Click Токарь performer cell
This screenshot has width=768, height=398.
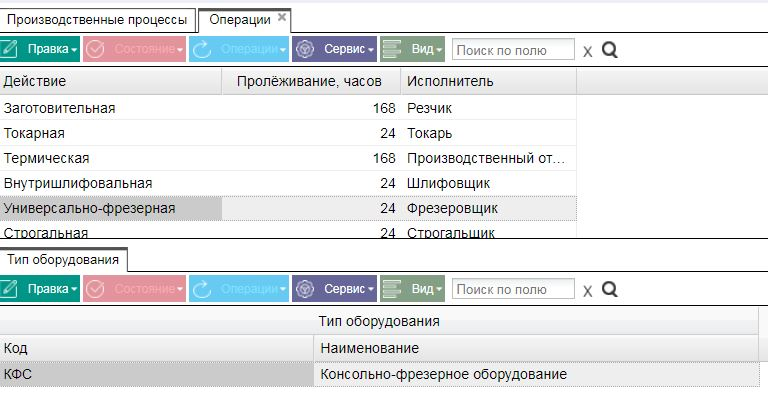[x=488, y=133]
